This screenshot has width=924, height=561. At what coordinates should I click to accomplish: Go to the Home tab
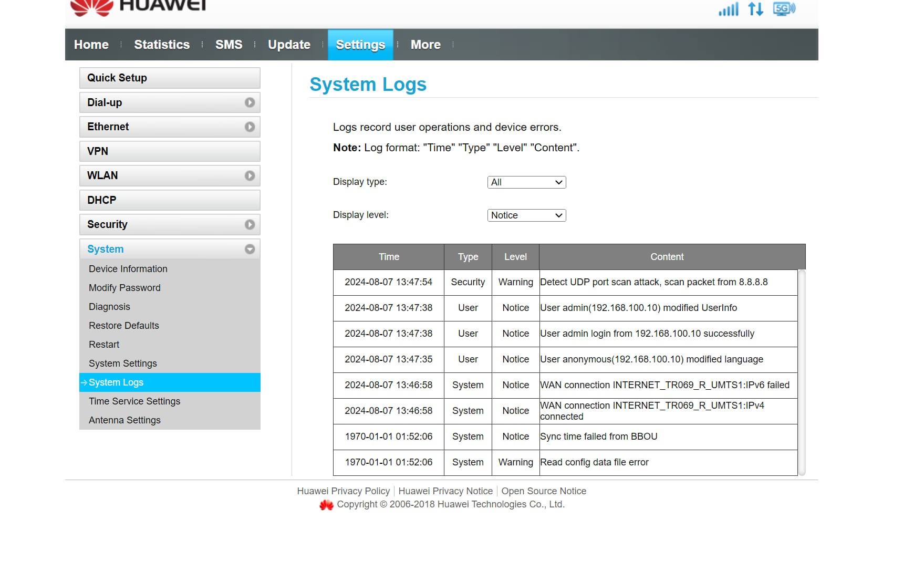pyautogui.click(x=91, y=45)
